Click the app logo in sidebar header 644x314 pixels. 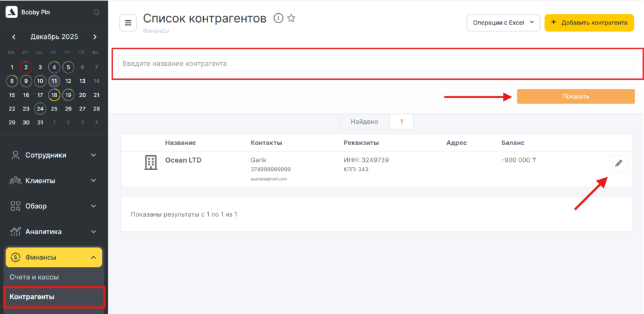pyautogui.click(x=11, y=12)
